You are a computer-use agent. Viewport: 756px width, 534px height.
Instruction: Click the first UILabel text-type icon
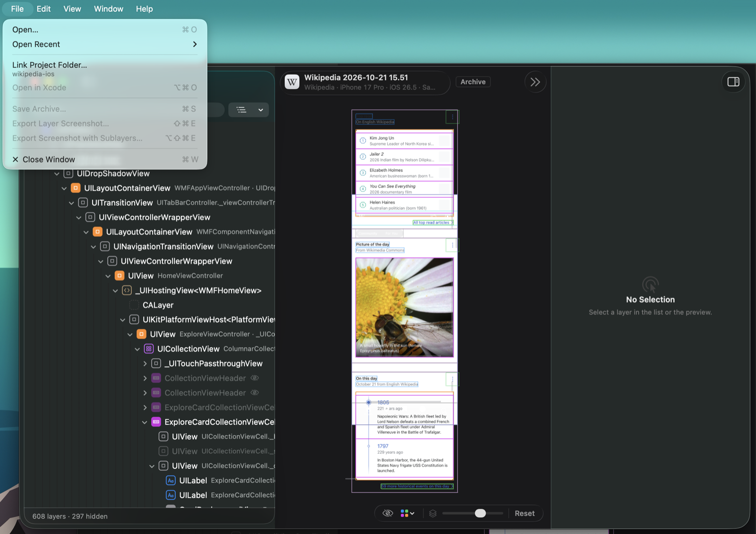[171, 481]
